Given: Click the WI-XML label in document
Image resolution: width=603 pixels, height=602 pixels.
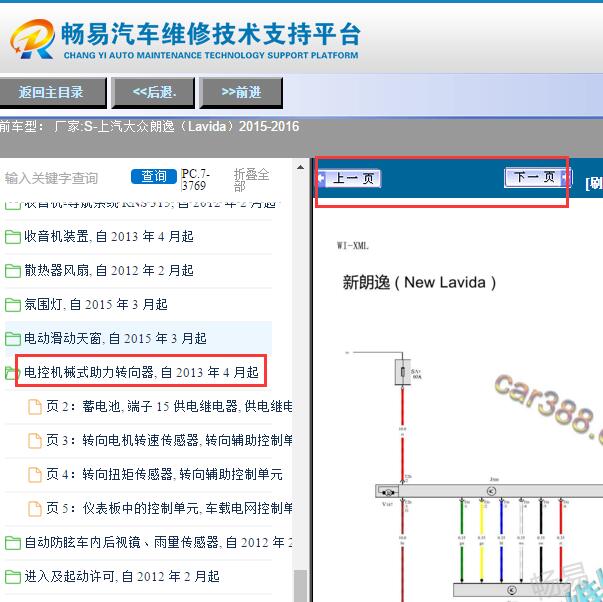Looking at the screenshot, I should coord(353,245).
